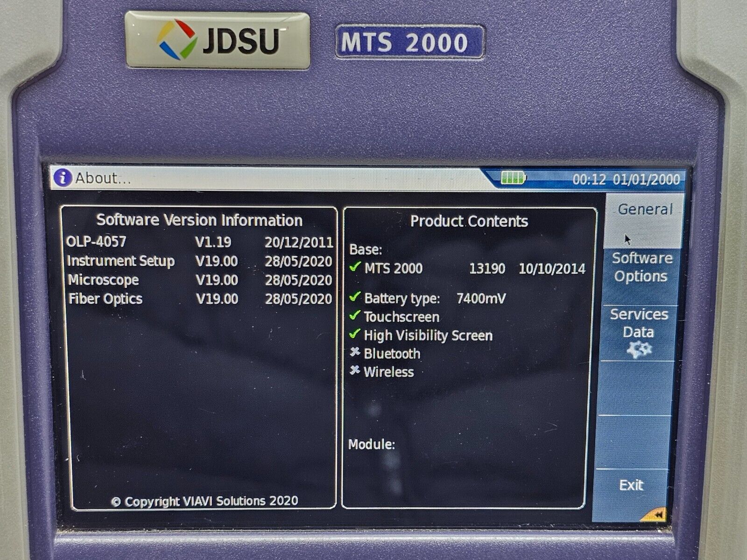Click the Bluetooth option label
This screenshot has height=560, width=747.
[x=392, y=354]
